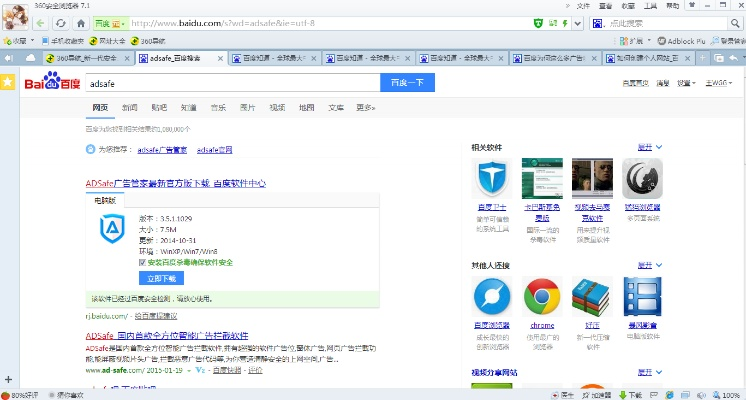Click the 好压 archive icon thumbnail
The image size is (746, 400).
click(592, 296)
